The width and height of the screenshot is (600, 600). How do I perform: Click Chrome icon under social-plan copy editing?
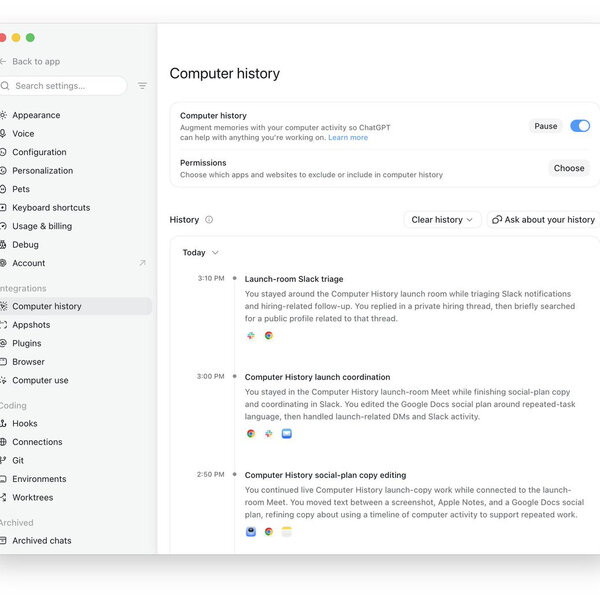269,532
